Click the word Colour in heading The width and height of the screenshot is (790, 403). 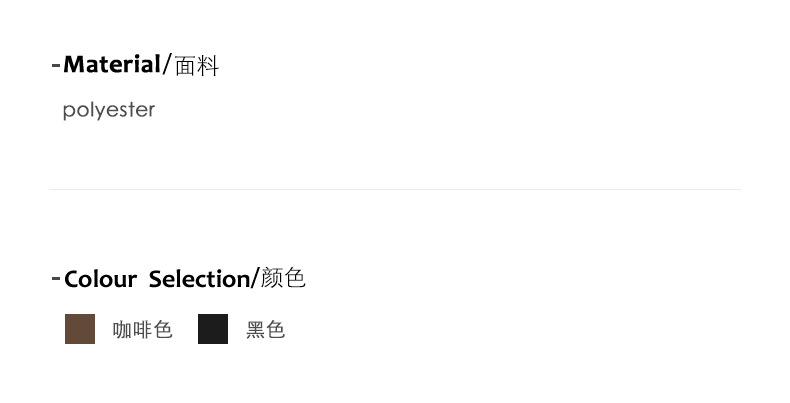click(x=100, y=279)
